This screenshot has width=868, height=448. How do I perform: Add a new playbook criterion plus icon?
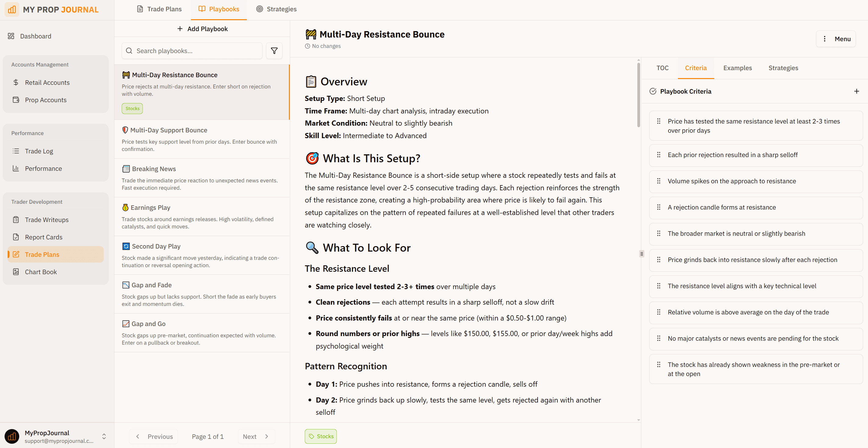(856, 91)
